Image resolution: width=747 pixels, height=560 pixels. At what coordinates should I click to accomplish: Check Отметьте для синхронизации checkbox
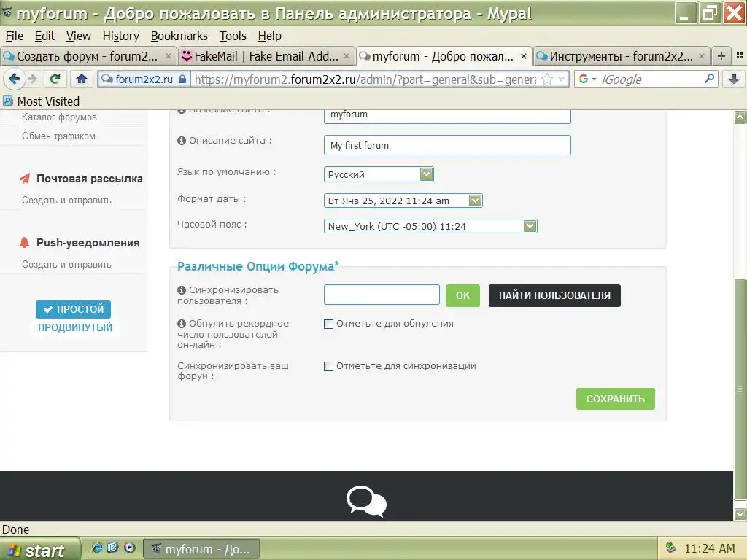coord(328,366)
